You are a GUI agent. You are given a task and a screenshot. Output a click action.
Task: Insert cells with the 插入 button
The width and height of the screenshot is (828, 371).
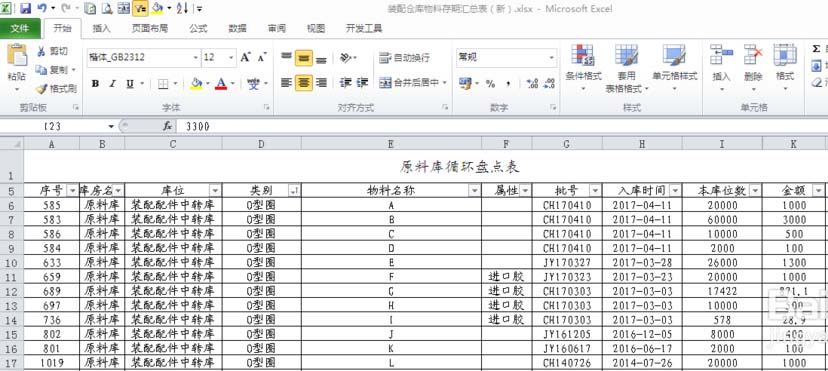(721, 69)
